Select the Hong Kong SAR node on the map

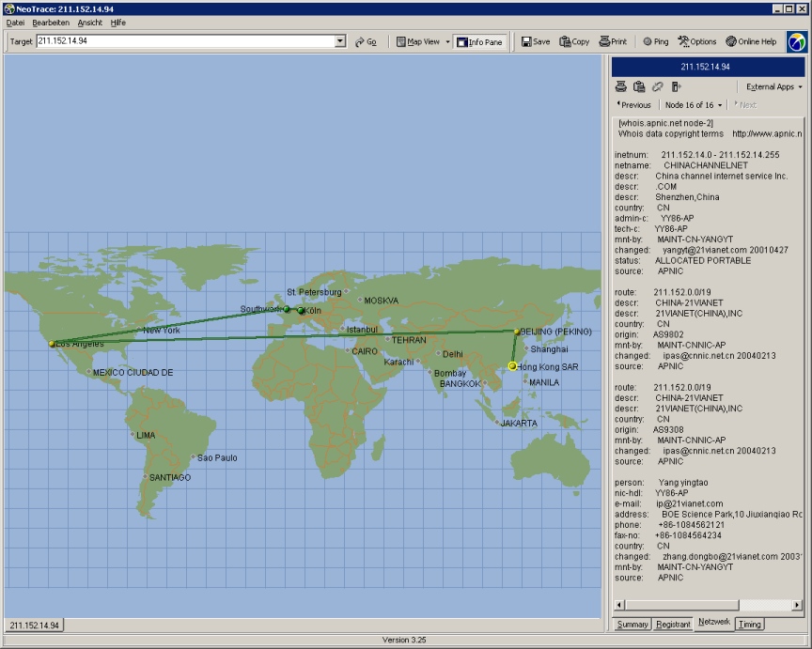(512, 365)
